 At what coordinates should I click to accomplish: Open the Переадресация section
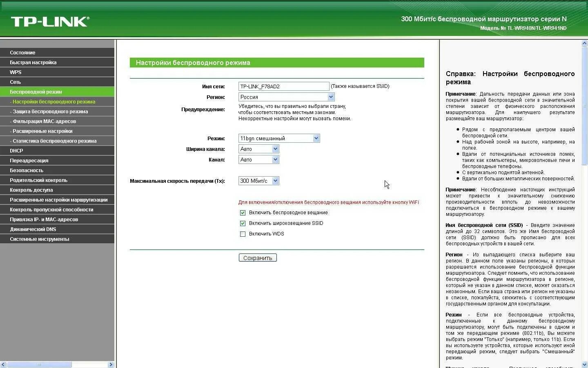coord(57,160)
